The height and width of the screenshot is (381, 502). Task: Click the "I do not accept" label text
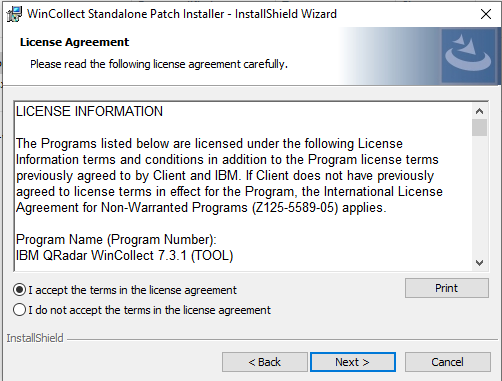[149, 310]
